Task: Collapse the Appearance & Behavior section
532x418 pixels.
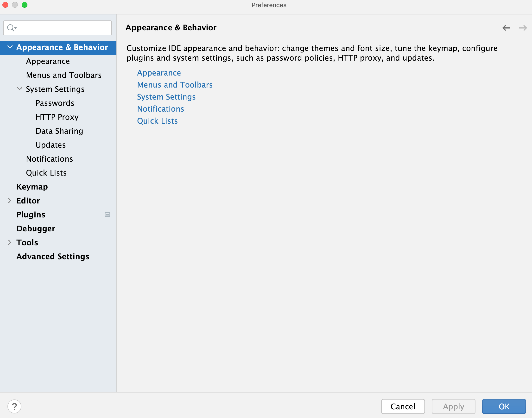Action: click(x=10, y=48)
